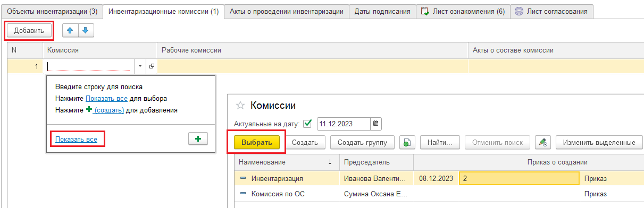Click the pencil edit-history icon in Комиссии
The height and width of the screenshot is (208, 644).
click(542, 142)
